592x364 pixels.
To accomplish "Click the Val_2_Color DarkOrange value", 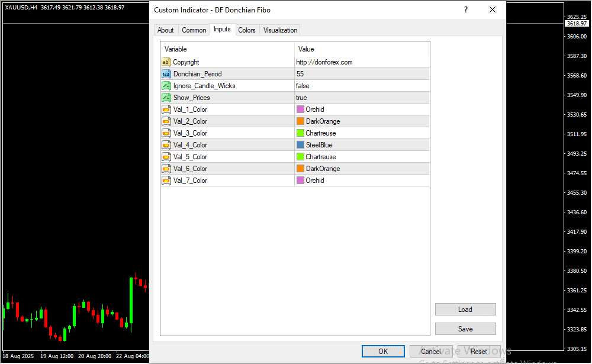I will coord(323,121).
